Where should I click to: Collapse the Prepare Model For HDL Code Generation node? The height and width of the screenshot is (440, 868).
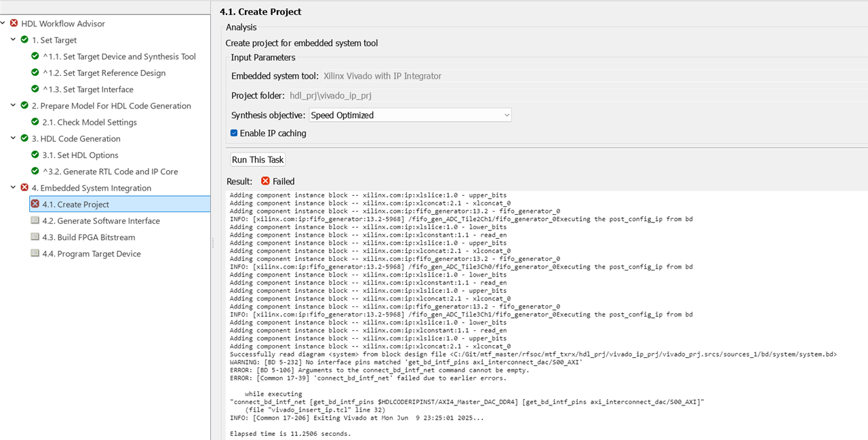[14, 106]
